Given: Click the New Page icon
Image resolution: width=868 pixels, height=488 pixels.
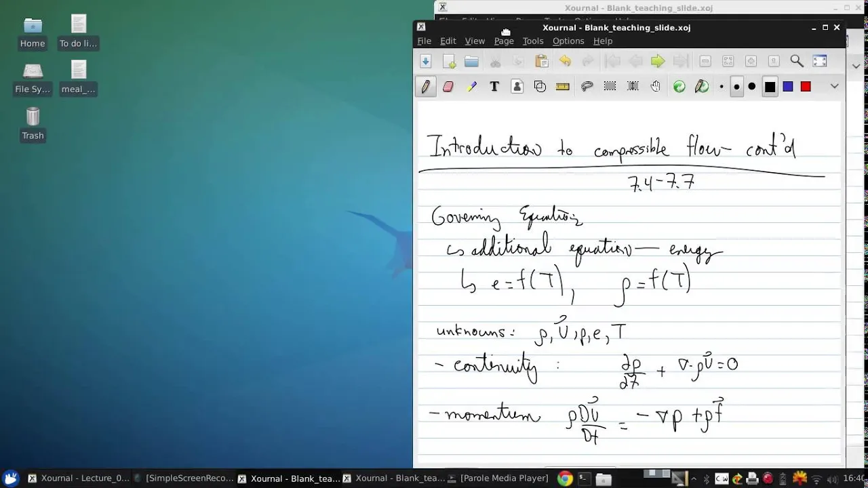Looking at the screenshot, I should [x=449, y=61].
